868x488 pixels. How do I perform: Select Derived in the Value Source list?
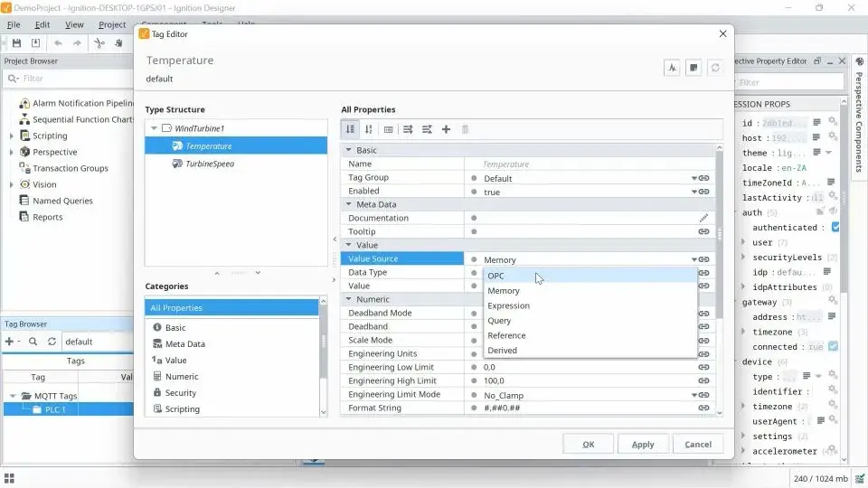tap(590, 351)
